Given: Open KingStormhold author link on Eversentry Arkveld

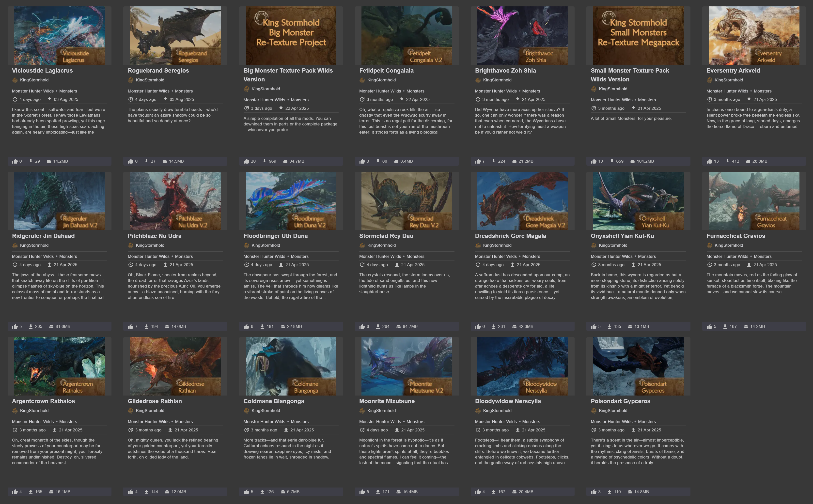Looking at the screenshot, I should pos(729,80).
